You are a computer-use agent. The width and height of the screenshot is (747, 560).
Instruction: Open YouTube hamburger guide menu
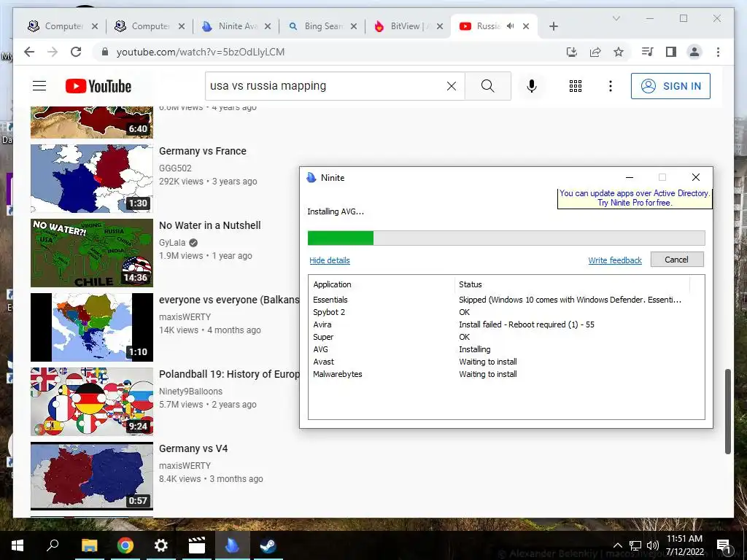[x=39, y=86]
